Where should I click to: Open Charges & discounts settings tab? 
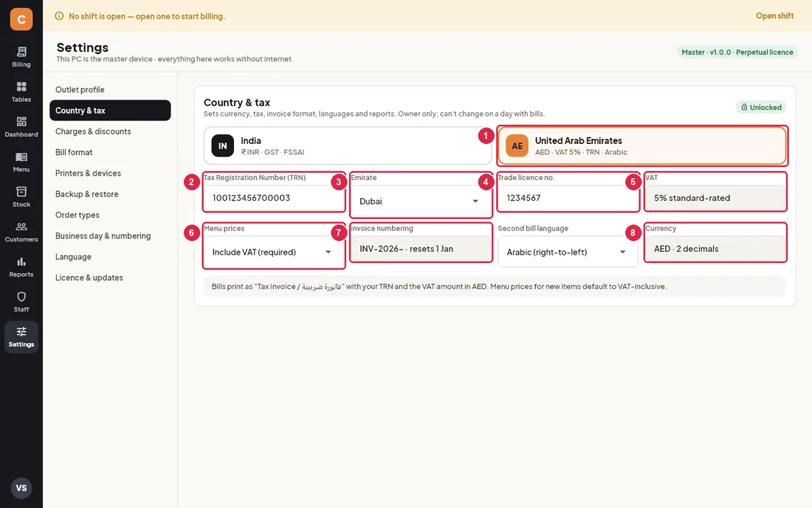pos(110,131)
